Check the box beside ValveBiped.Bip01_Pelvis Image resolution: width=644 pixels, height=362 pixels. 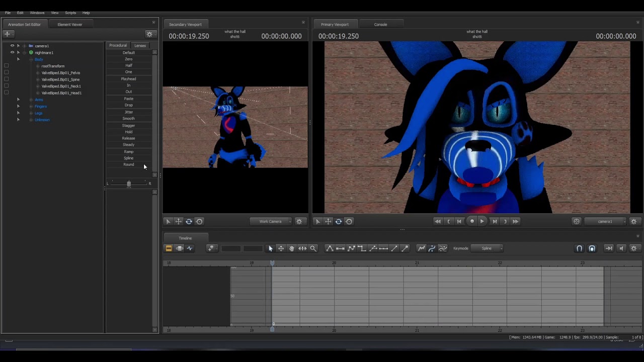coord(6,72)
